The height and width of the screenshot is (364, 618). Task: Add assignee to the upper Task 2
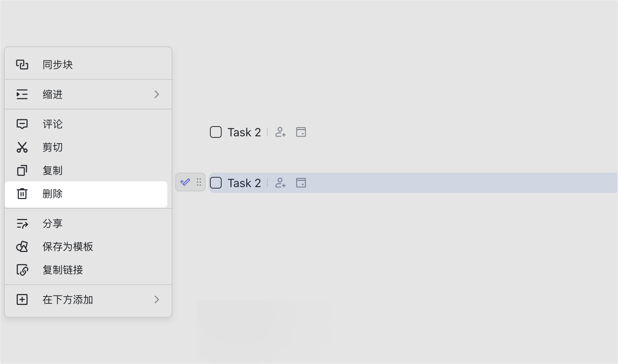tap(280, 132)
